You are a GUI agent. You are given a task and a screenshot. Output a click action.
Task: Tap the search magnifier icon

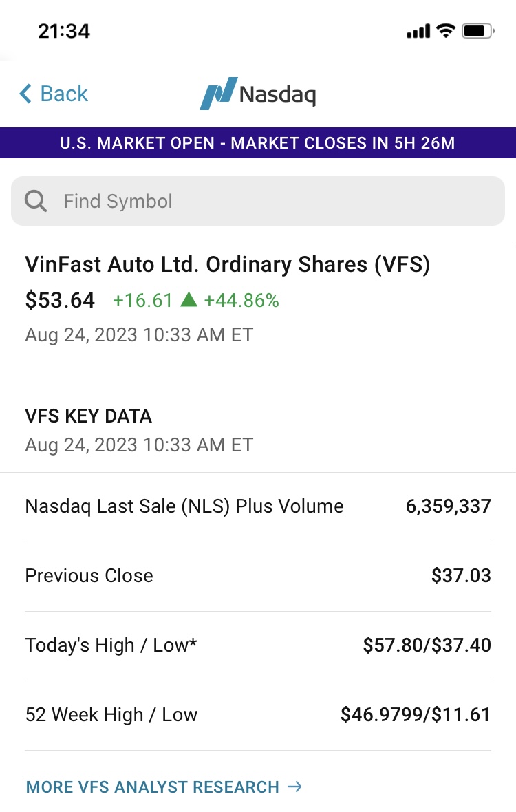pos(36,201)
